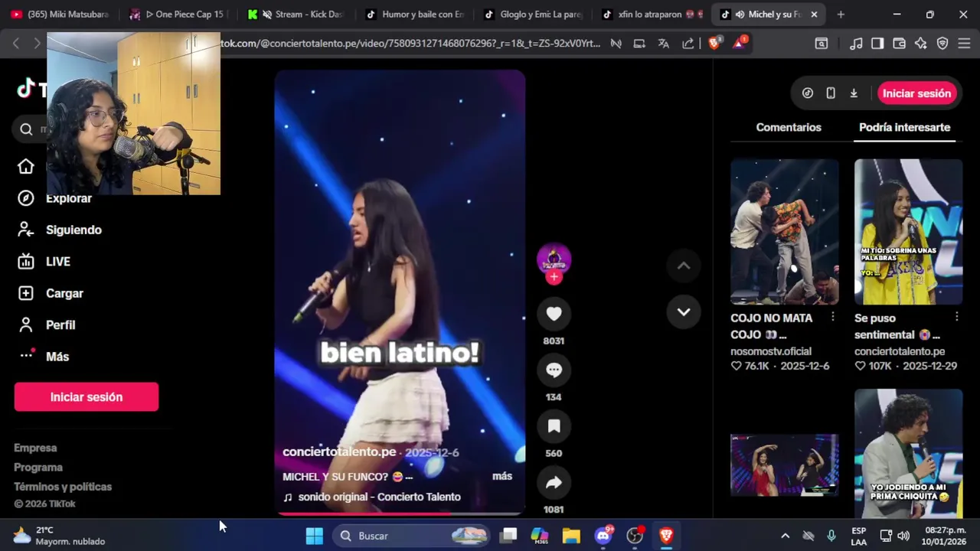Viewport: 980px width, 551px height.
Task: Open TikTok home from sidebar house icon
Action: (x=26, y=166)
